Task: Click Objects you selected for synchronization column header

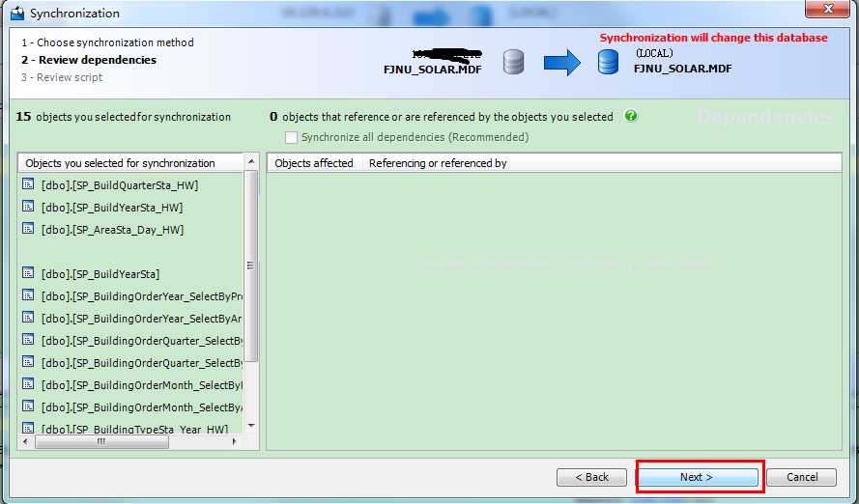Action: (131, 163)
